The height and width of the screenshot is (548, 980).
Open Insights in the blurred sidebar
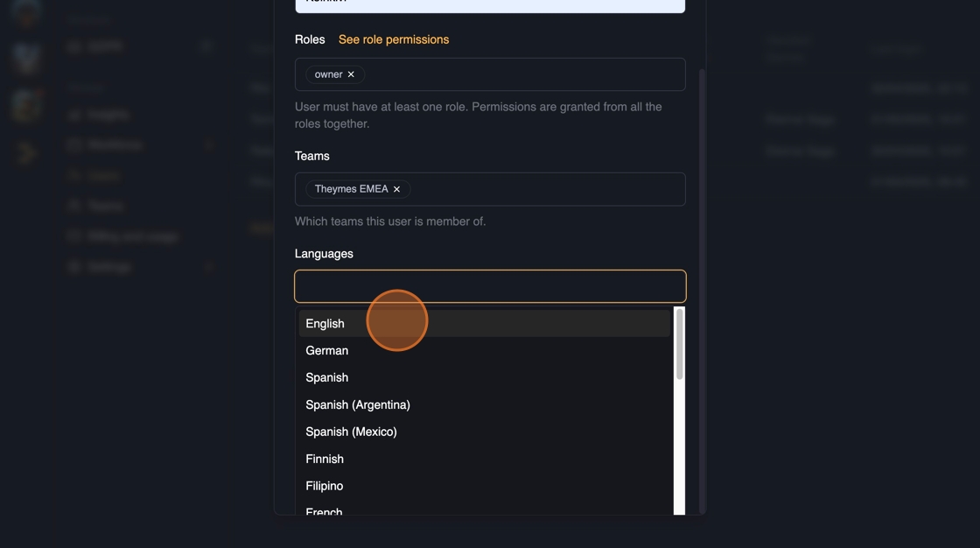click(108, 115)
